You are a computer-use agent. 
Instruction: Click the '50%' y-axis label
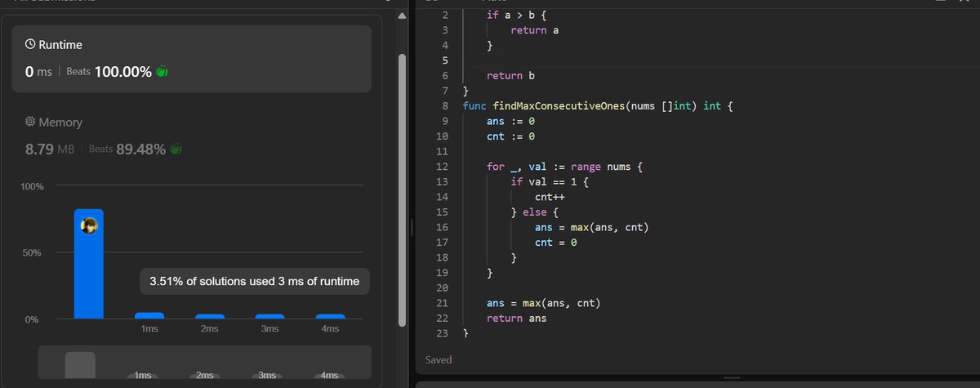[32, 252]
